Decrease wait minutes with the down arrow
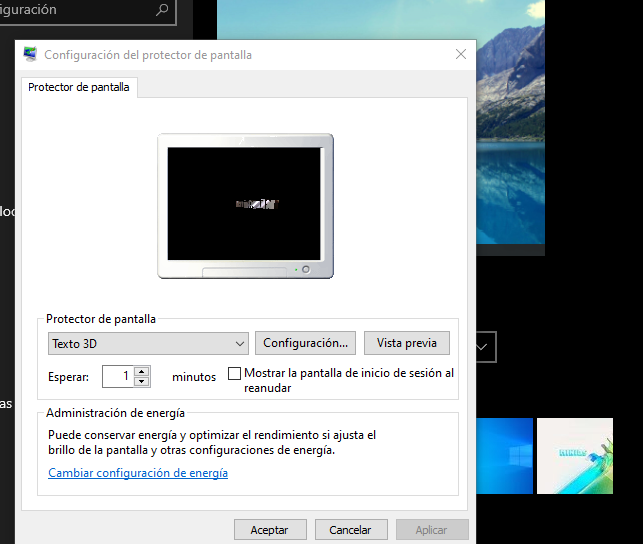Image resolution: width=643 pixels, height=544 pixels. pos(142,382)
